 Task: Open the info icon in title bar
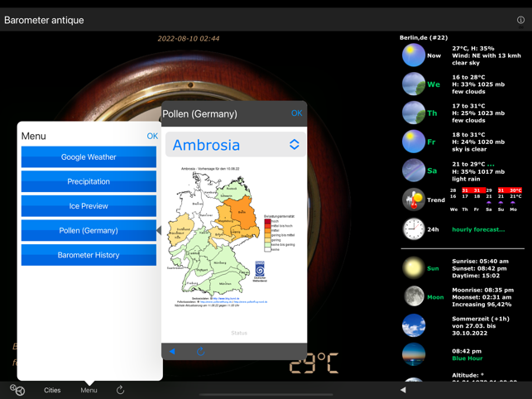pos(520,20)
